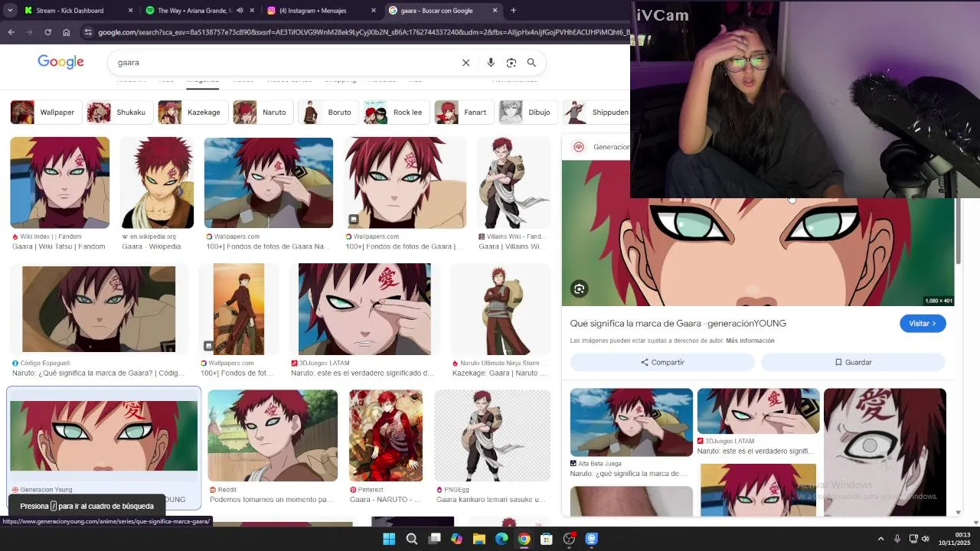Open File Explorer from taskbar

479,539
